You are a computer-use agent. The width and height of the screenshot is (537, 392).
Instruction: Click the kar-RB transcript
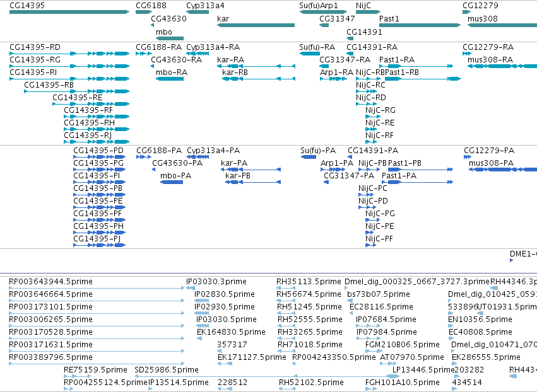pos(259,79)
